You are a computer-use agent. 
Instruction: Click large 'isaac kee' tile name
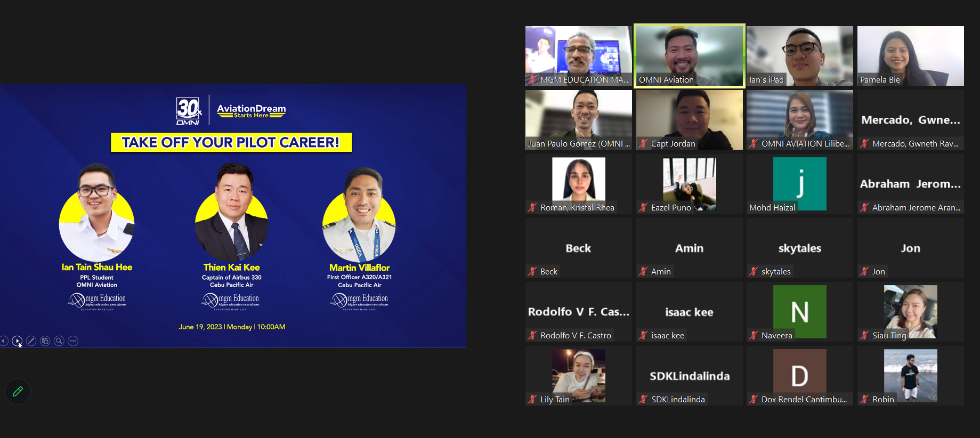tap(689, 312)
